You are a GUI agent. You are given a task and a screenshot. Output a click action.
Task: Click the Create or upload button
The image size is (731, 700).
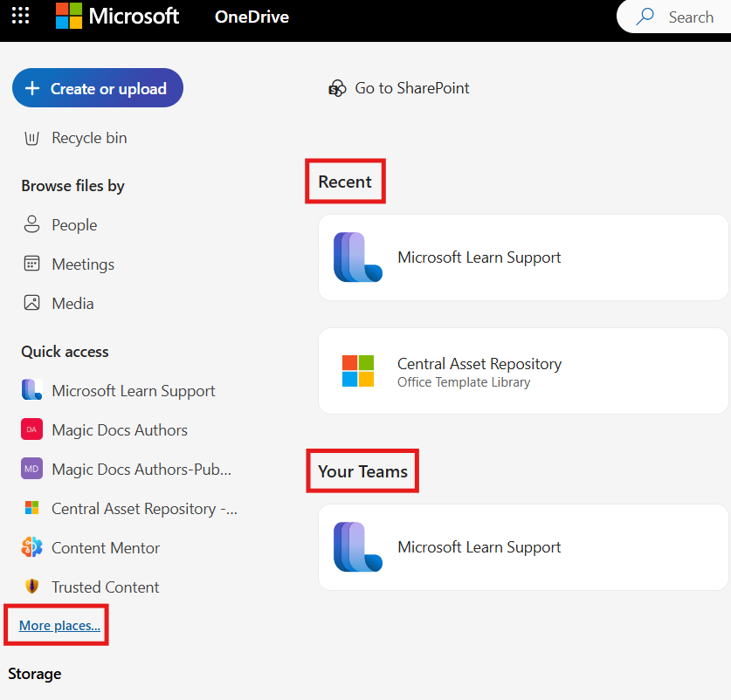pos(98,88)
